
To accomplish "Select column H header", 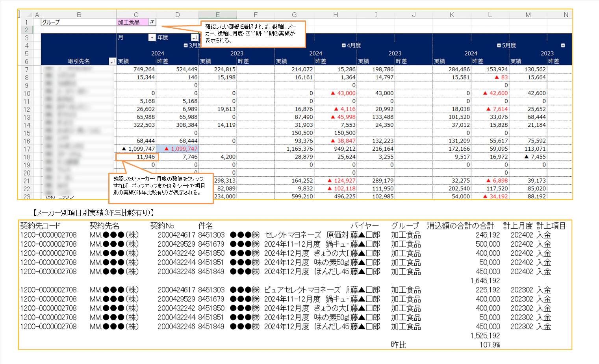I will pyautogui.click(x=335, y=15).
